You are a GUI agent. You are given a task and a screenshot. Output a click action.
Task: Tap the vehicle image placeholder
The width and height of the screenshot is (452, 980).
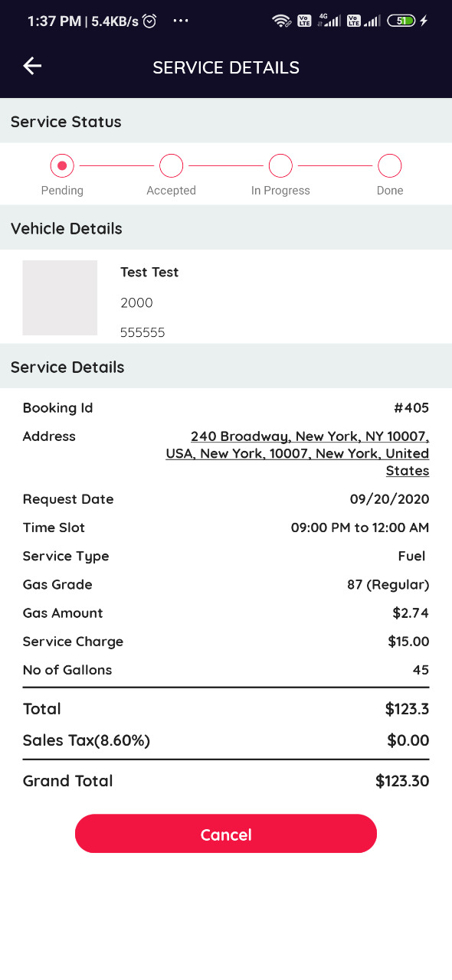point(60,298)
